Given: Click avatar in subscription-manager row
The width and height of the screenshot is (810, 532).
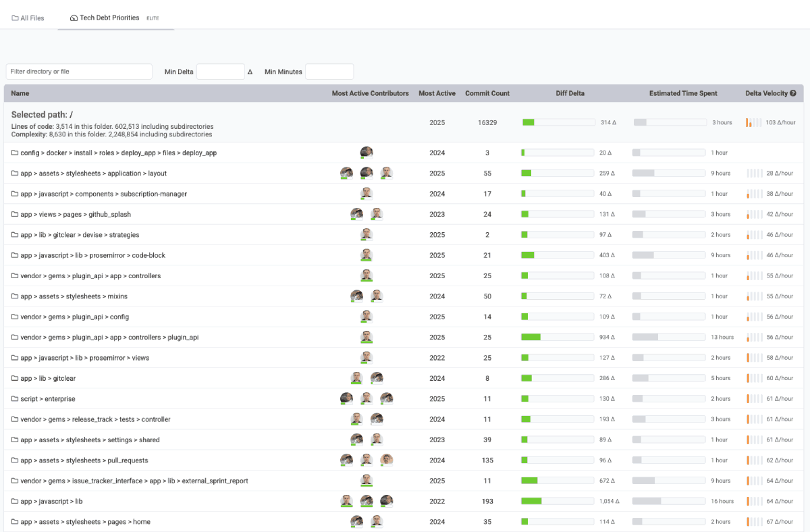Looking at the screenshot, I should pyautogui.click(x=367, y=194).
